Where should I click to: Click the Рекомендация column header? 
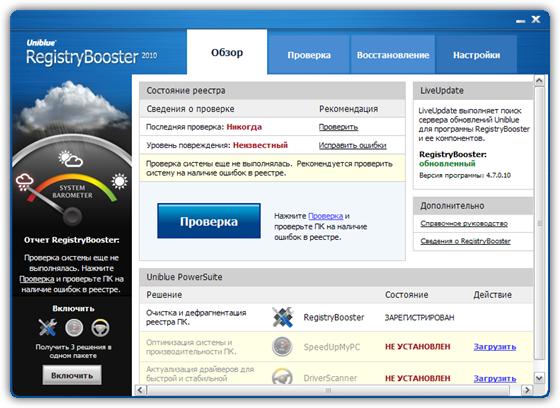point(348,109)
